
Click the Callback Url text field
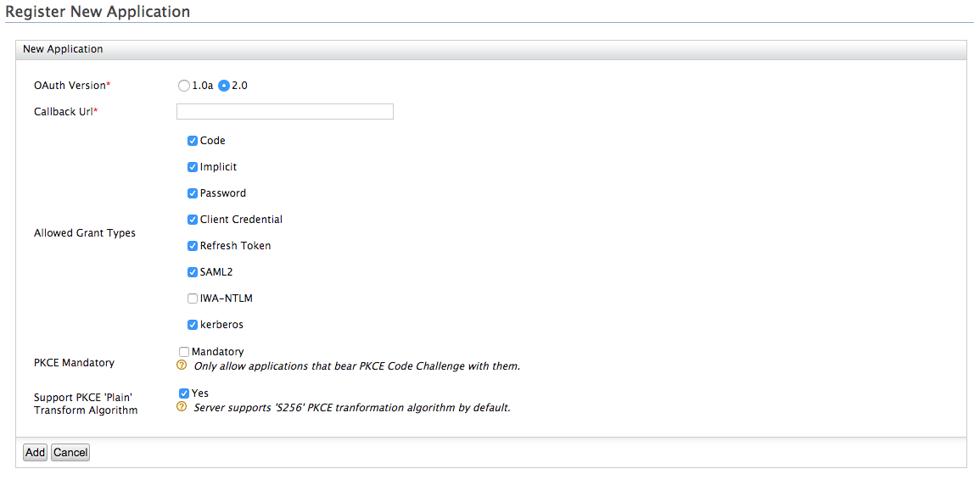coord(284,112)
